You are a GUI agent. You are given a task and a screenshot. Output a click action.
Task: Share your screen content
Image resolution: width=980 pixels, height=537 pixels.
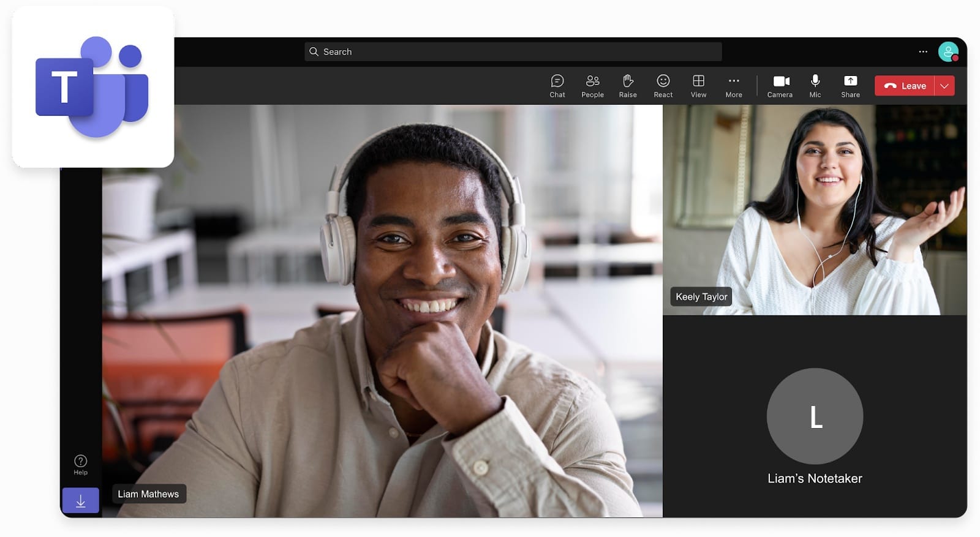point(850,86)
